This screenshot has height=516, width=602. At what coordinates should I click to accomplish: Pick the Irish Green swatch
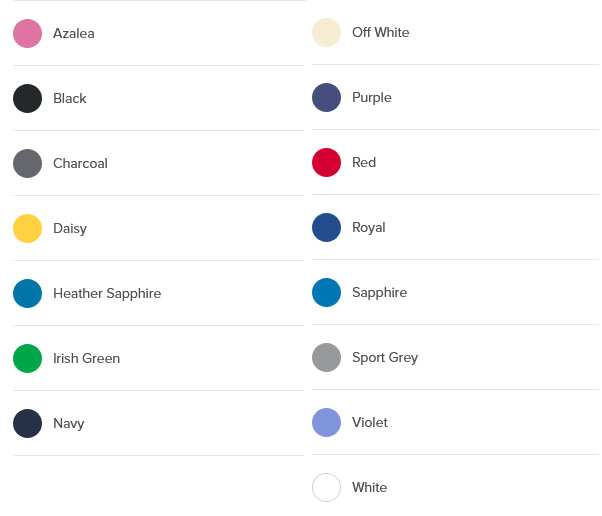pos(27,358)
